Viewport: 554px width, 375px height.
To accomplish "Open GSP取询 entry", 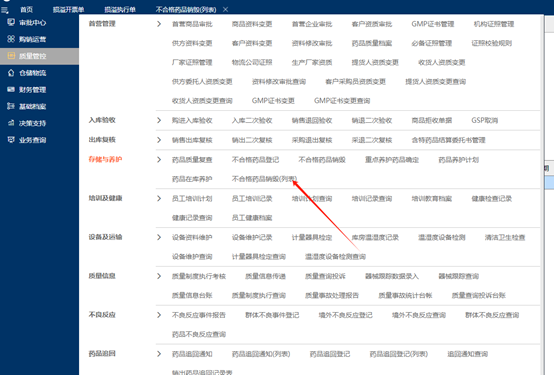I will tap(484, 121).
